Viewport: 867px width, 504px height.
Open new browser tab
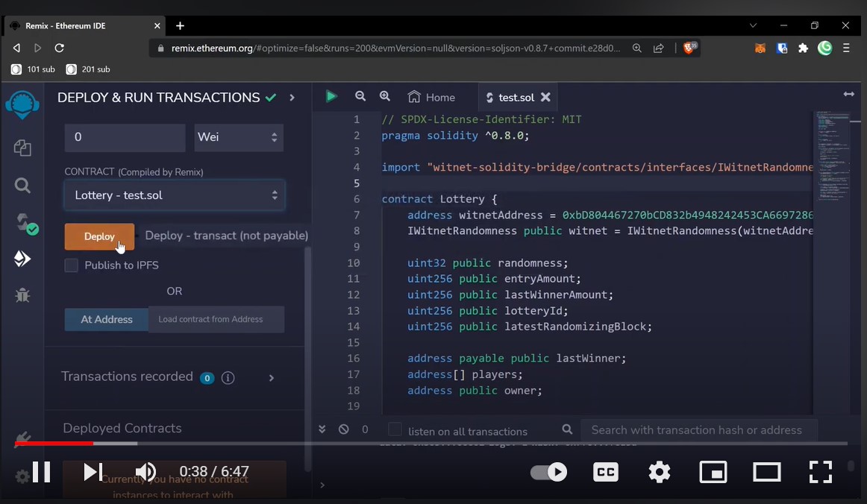tap(180, 25)
